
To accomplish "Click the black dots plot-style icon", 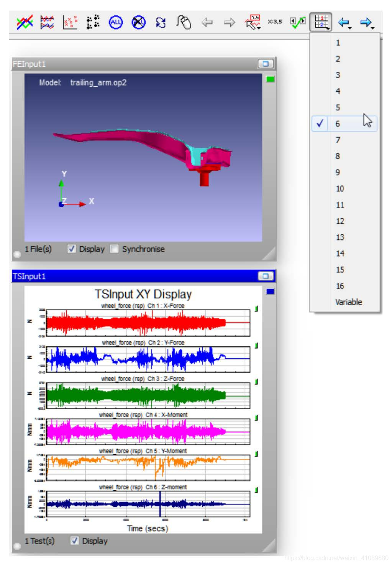I will pos(93,23).
